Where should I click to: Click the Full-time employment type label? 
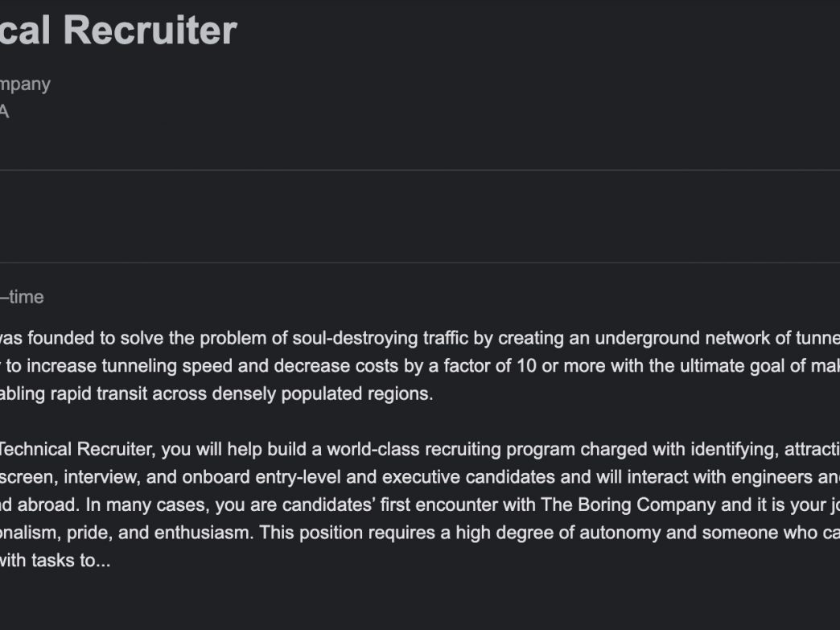pos(22,297)
